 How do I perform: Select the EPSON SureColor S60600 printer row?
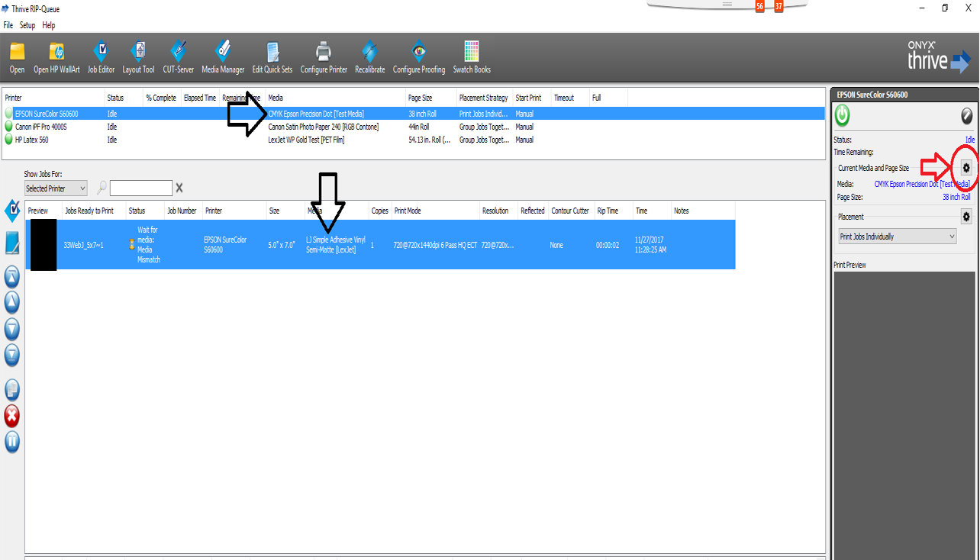point(413,114)
